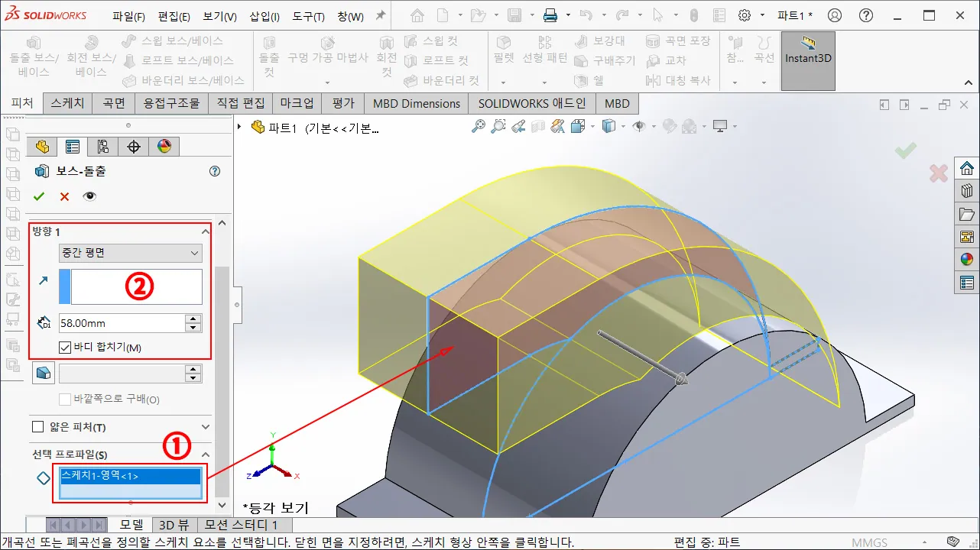
Task: Open the Options gear icon
Action: (744, 15)
